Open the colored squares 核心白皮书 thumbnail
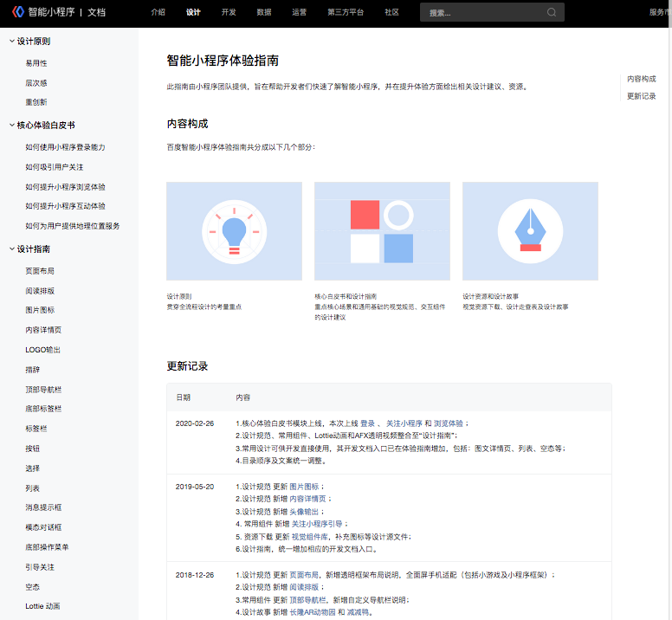The width and height of the screenshot is (672, 620). tap(382, 231)
